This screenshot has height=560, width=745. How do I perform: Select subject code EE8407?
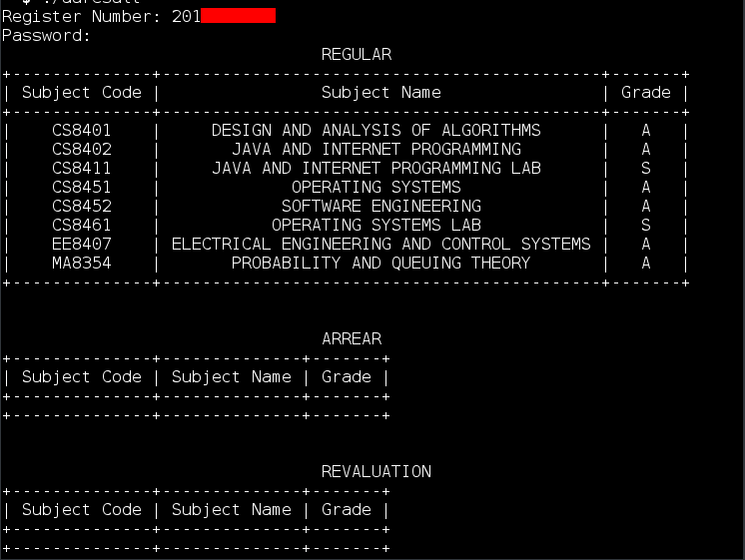81,245
